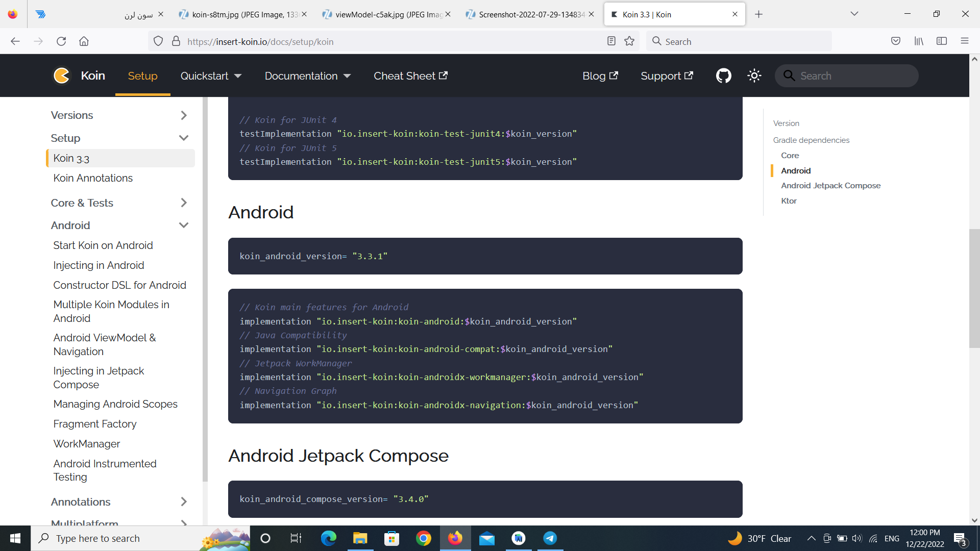Click the Koin logo icon
This screenshot has height=551, width=980.
point(62,76)
